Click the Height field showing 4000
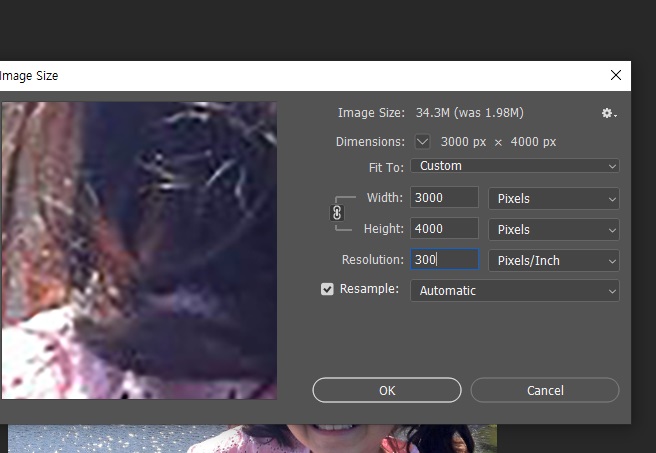The image size is (656, 453). coord(444,228)
